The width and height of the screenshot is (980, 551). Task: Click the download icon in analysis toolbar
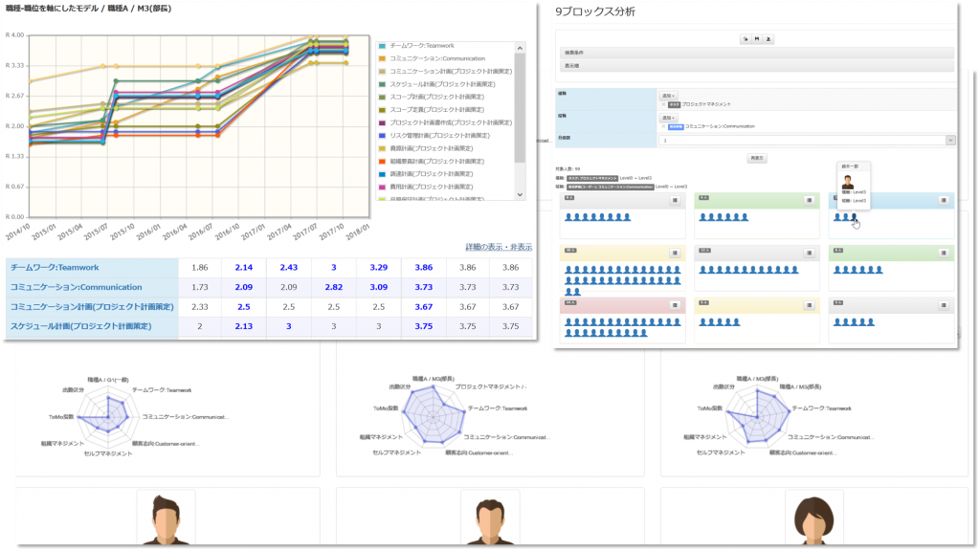[768, 38]
